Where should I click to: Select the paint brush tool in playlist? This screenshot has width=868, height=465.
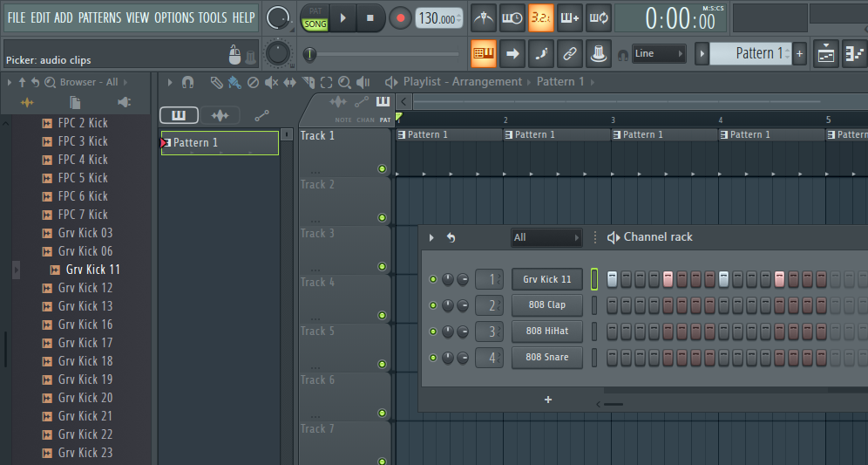coord(234,82)
